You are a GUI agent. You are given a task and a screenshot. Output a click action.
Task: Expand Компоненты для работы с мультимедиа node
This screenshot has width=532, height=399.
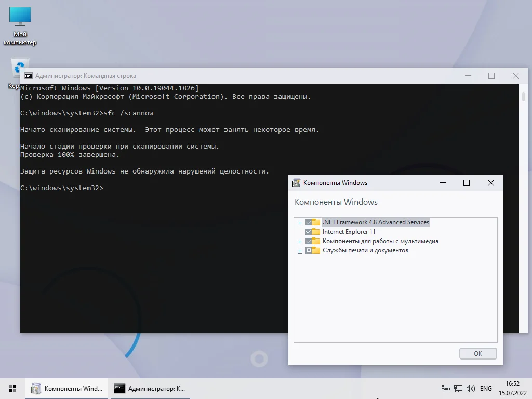click(x=300, y=242)
